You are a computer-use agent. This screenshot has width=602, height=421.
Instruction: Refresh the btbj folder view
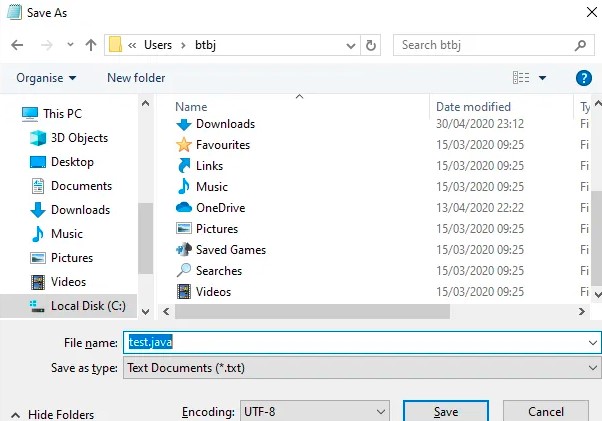click(x=371, y=45)
